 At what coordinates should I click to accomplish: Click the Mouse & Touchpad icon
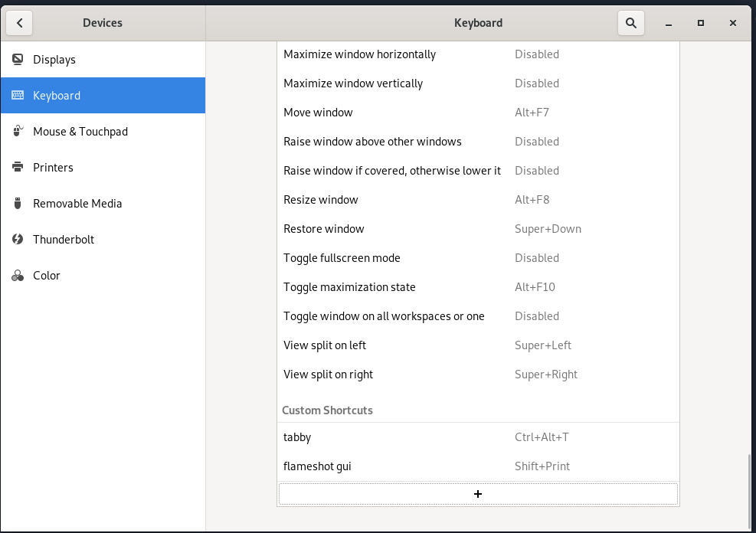click(18, 132)
